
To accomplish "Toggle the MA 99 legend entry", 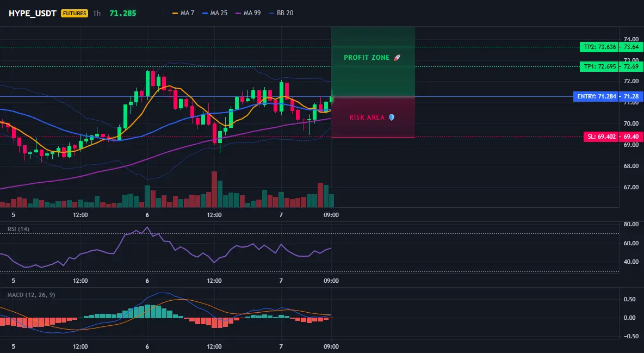I will 247,13.
